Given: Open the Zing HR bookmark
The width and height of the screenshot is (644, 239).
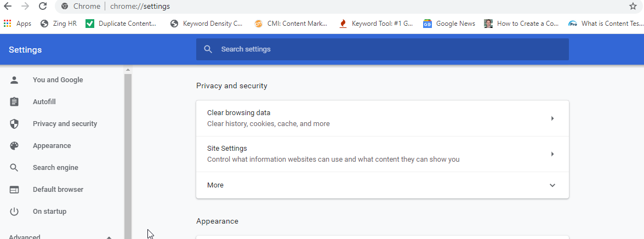Looking at the screenshot, I should 59,24.
